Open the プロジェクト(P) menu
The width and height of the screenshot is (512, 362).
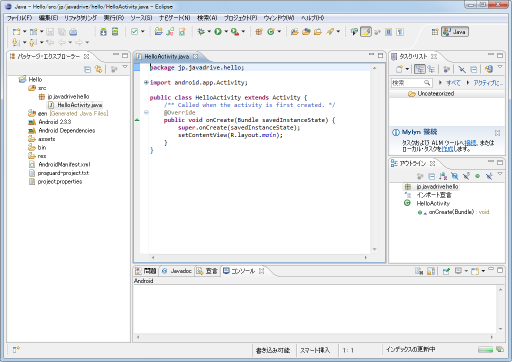coord(240,18)
